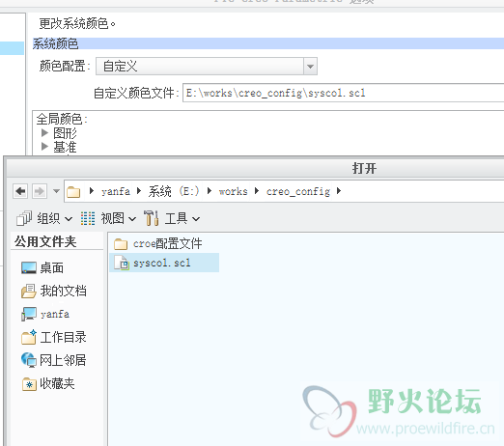Go to 桌面 in common folders

(x=42, y=267)
